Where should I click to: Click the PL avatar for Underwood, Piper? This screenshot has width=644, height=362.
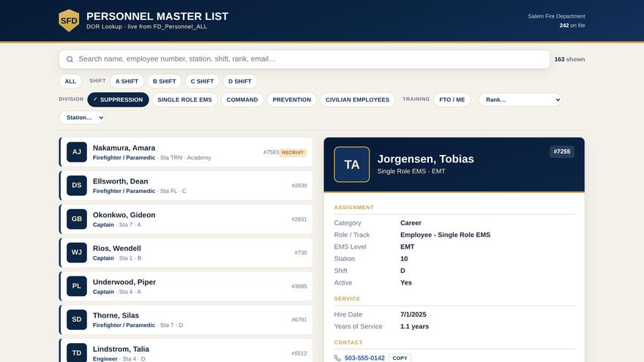77,286
